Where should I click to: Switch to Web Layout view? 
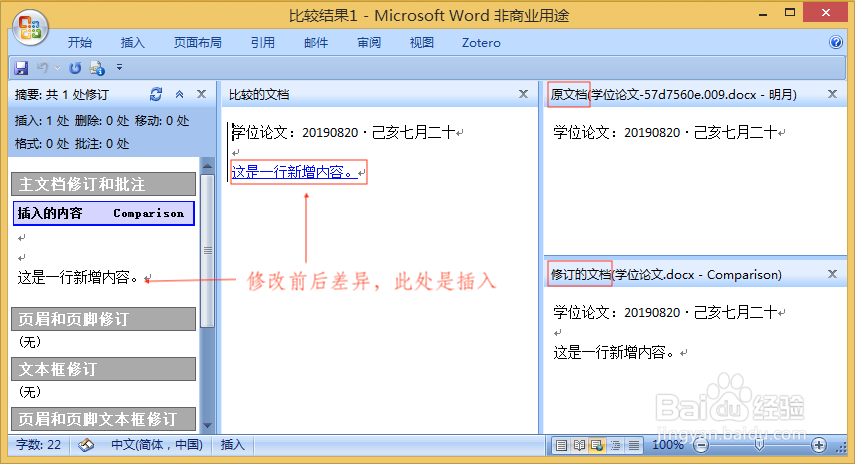tap(597, 445)
